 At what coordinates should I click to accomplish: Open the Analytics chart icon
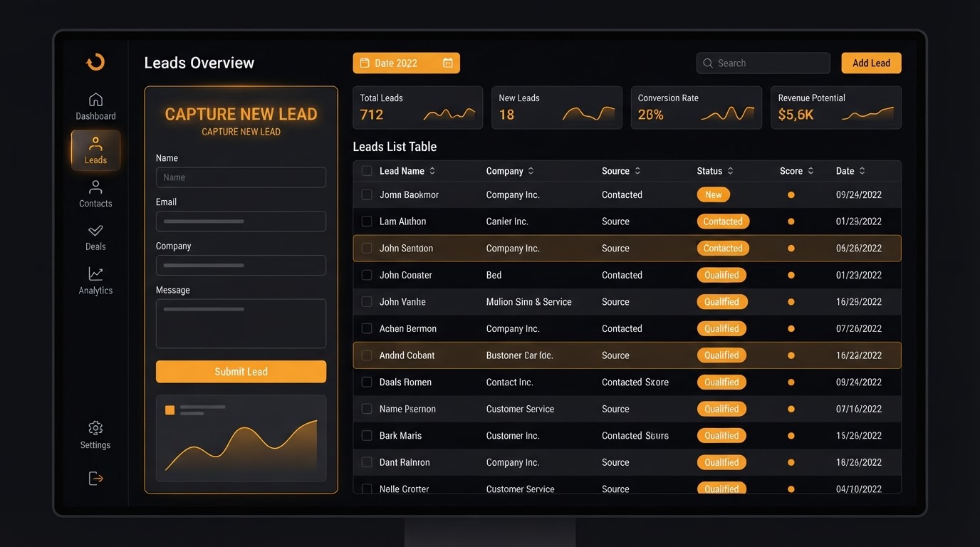[x=95, y=274]
